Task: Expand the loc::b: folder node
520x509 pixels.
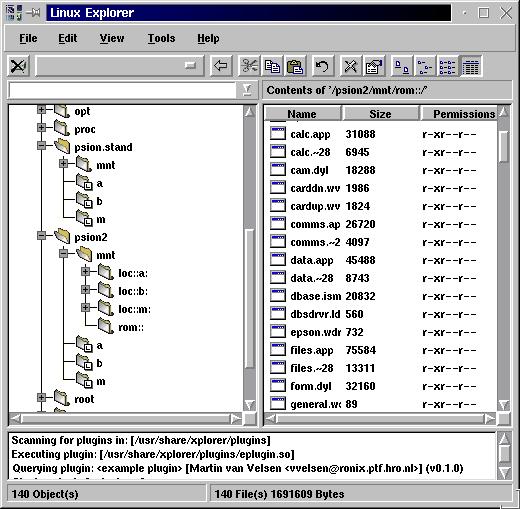Action: pos(85,289)
